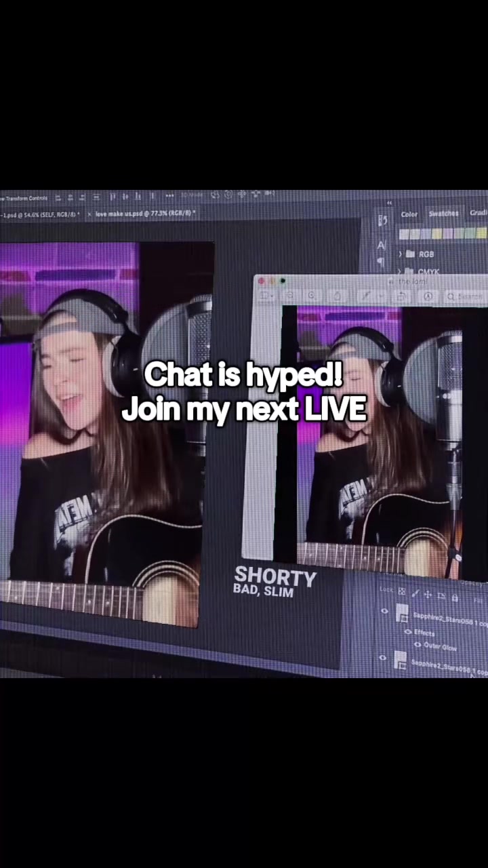Toggle Effects visibility eye

[x=408, y=631]
